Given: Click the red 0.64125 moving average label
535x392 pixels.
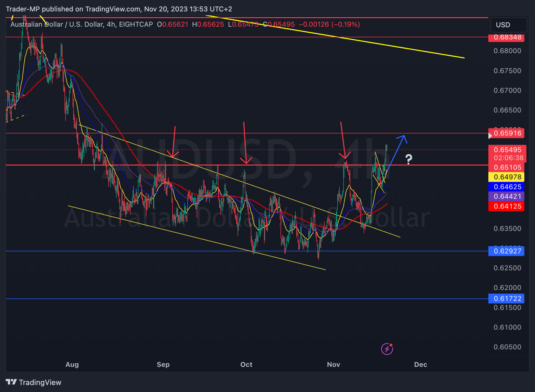Looking at the screenshot, I should click(506, 206).
